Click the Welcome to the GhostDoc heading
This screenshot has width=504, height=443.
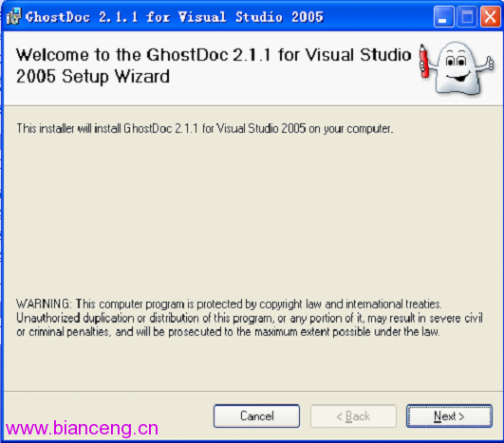click(214, 55)
